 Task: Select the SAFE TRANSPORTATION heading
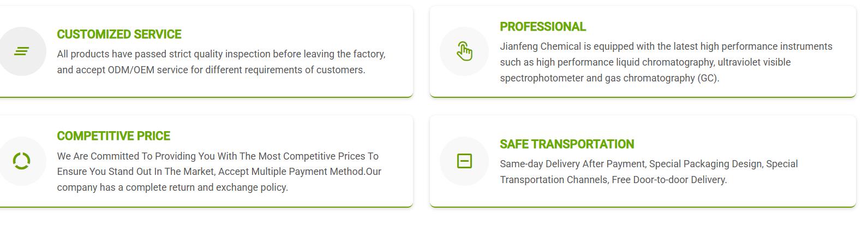point(567,144)
